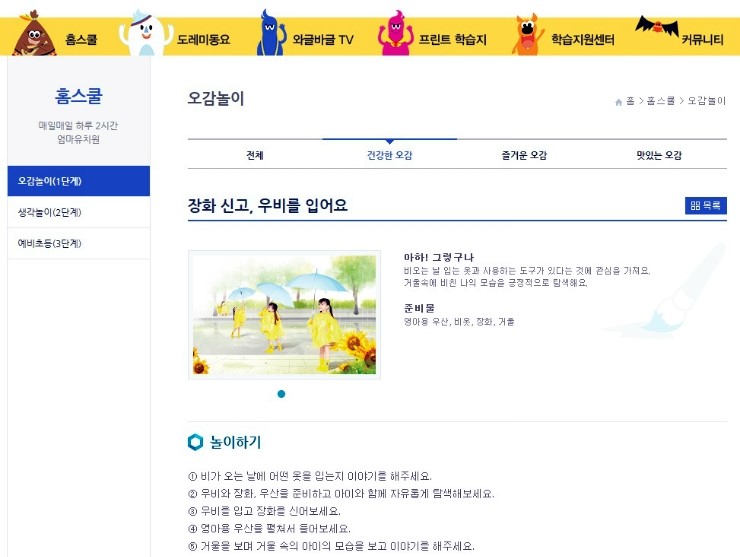Click the home icon in the breadcrumb

[618, 102]
